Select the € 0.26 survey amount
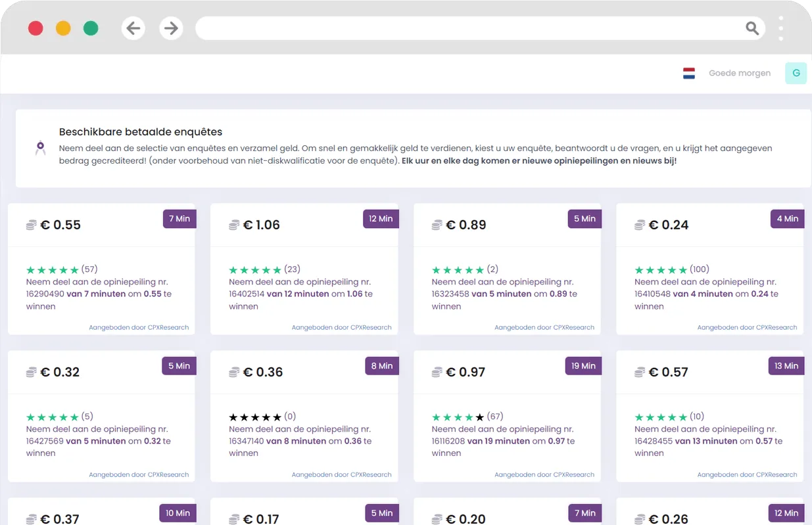The image size is (812, 525). click(x=669, y=518)
